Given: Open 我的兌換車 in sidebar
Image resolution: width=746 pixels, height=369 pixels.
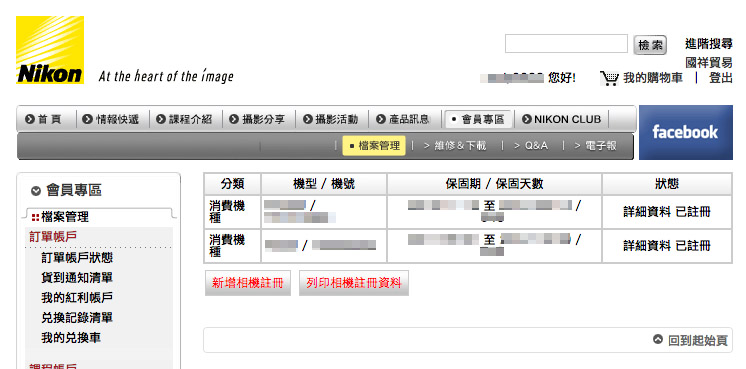Looking at the screenshot, I should [x=71, y=338].
